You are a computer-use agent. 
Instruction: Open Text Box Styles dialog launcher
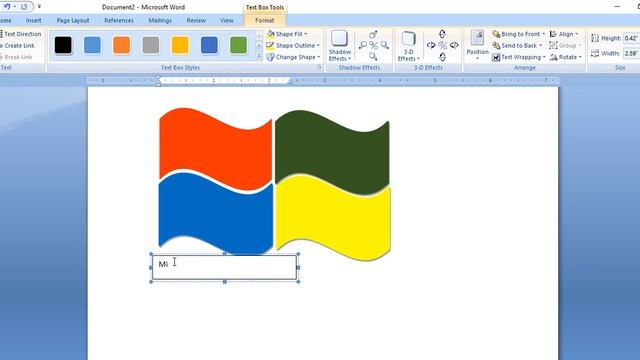pos(319,67)
